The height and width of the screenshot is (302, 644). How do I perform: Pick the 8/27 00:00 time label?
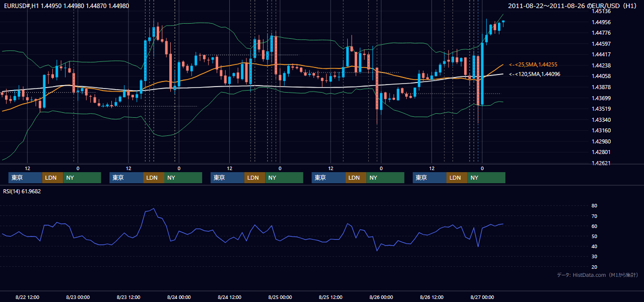[x=482, y=297]
